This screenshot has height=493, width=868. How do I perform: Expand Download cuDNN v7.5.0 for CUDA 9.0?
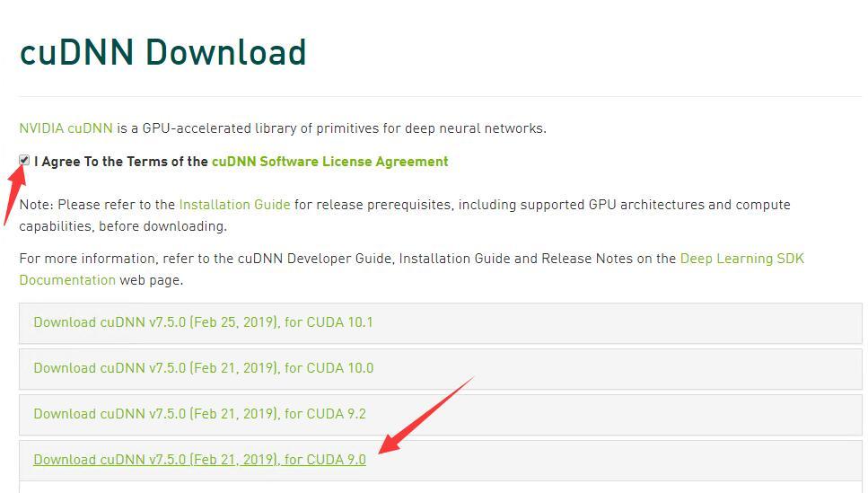[199, 460]
